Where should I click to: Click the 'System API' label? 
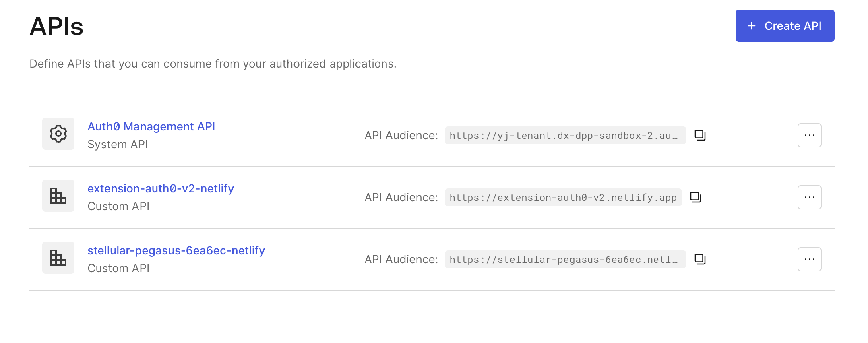[118, 144]
